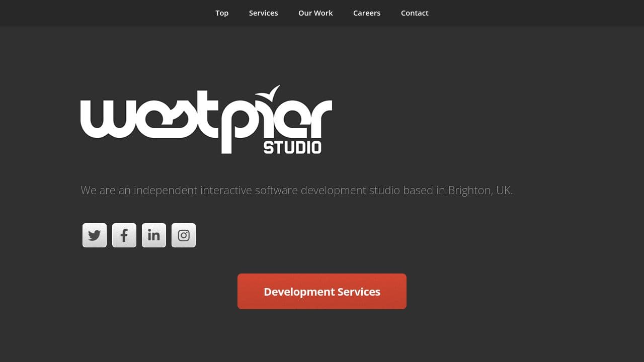Navigate to Services in the top menu

(x=263, y=13)
